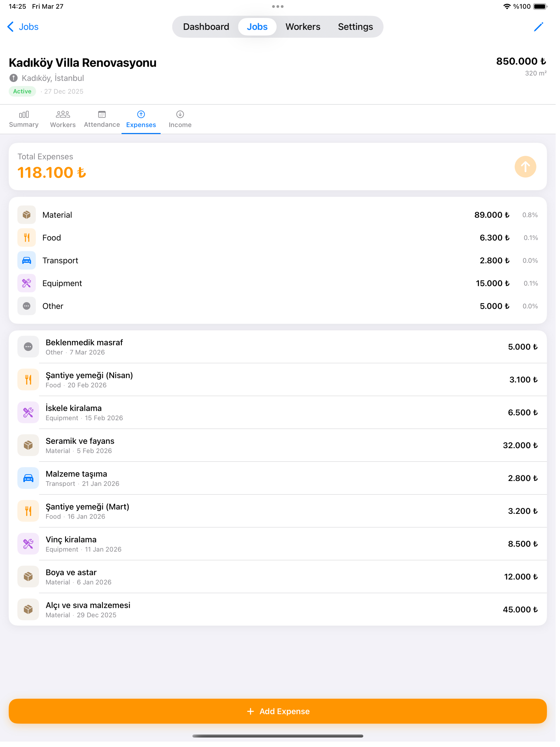The width and height of the screenshot is (560, 747).
Task: Tap the icon beside Beklenmedik masraf
Action: [28, 346]
